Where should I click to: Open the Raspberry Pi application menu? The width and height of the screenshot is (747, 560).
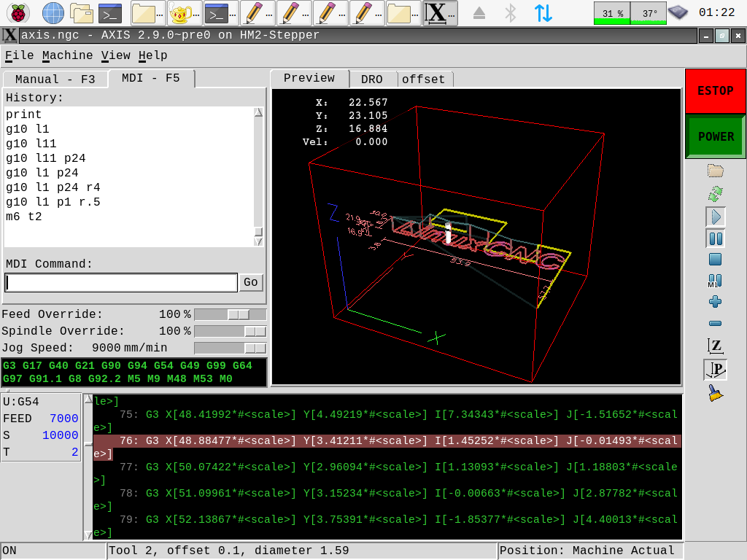point(18,13)
